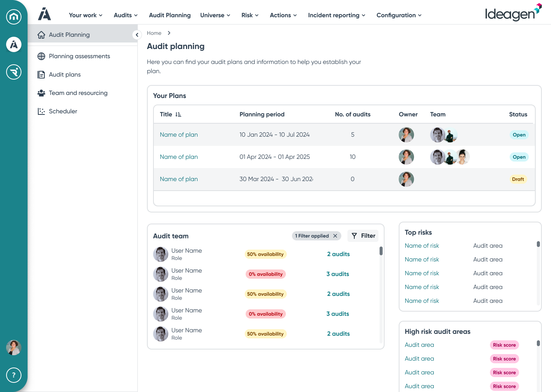Screen dimensions: 551x392
Task: Open the Universe dropdown
Action: [x=215, y=15]
